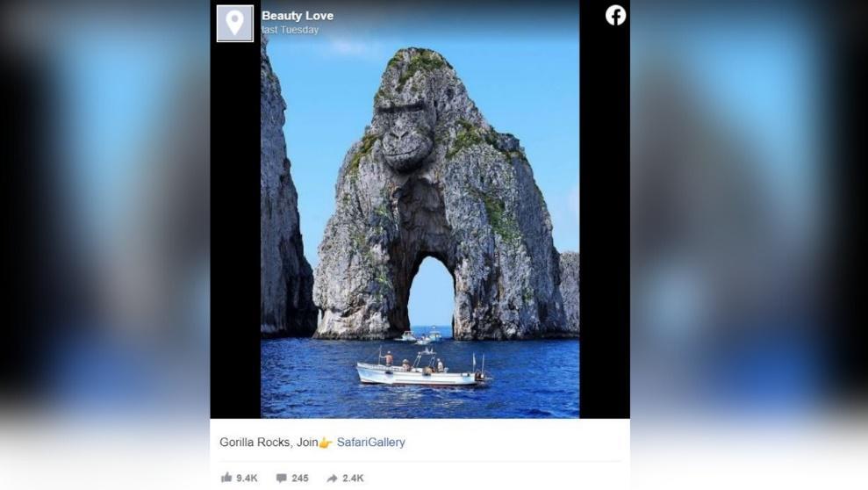Click the black bar beneath Facebook logo

coord(605,221)
